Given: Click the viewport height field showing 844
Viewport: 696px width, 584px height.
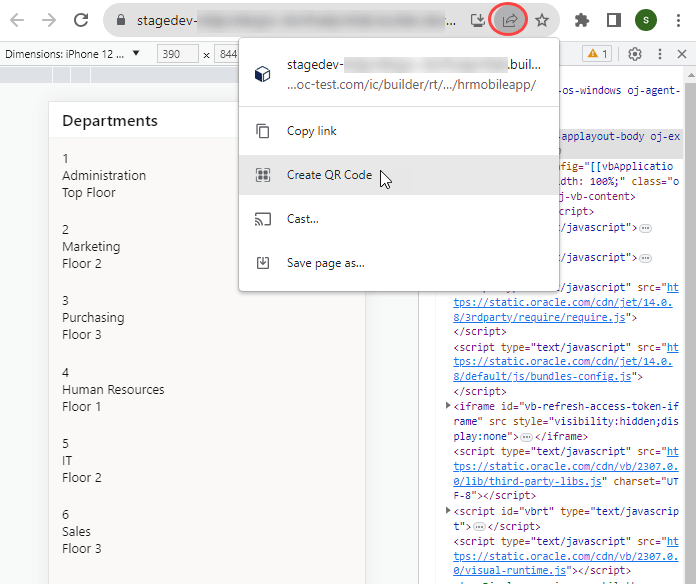Looking at the screenshot, I should (x=227, y=54).
